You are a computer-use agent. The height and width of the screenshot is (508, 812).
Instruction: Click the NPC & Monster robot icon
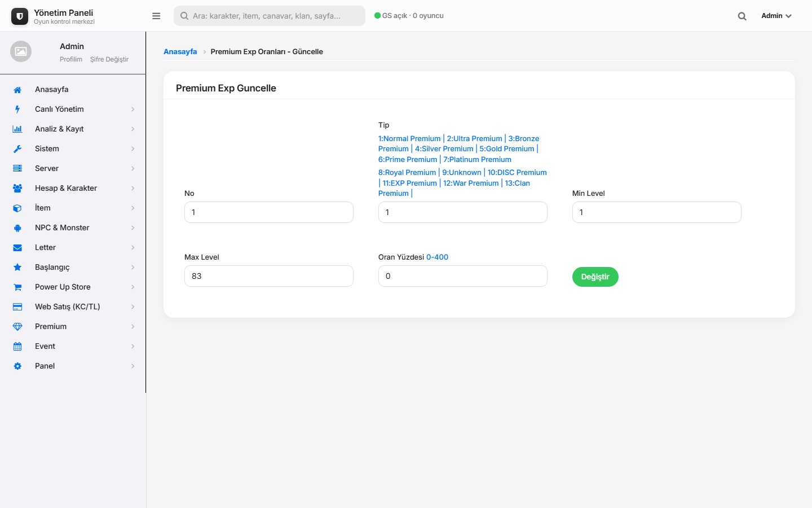coord(17,228)
